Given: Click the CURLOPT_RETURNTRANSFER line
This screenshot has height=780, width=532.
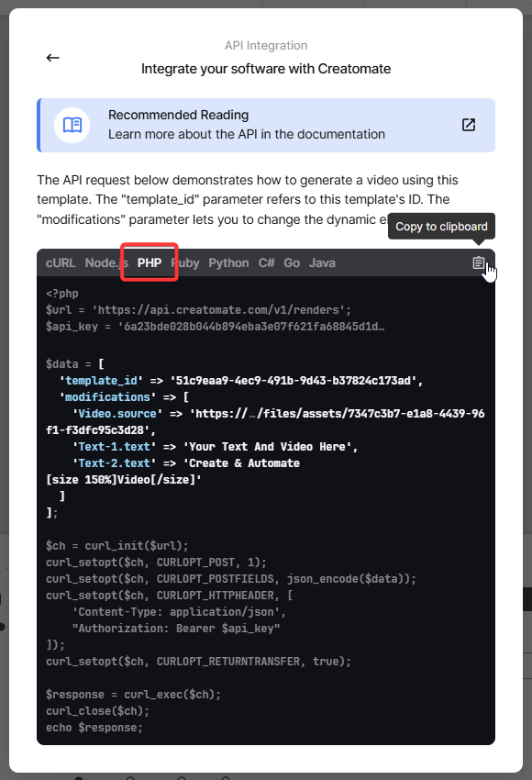Looking at the screenshot, I should coord(198,661).
